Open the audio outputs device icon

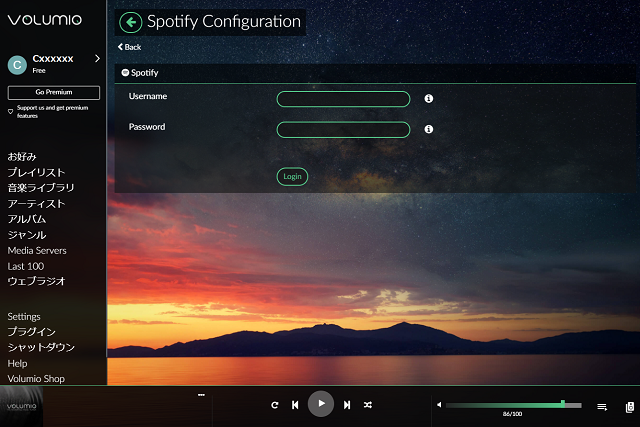pyautogui.click(x=630, y=407)
